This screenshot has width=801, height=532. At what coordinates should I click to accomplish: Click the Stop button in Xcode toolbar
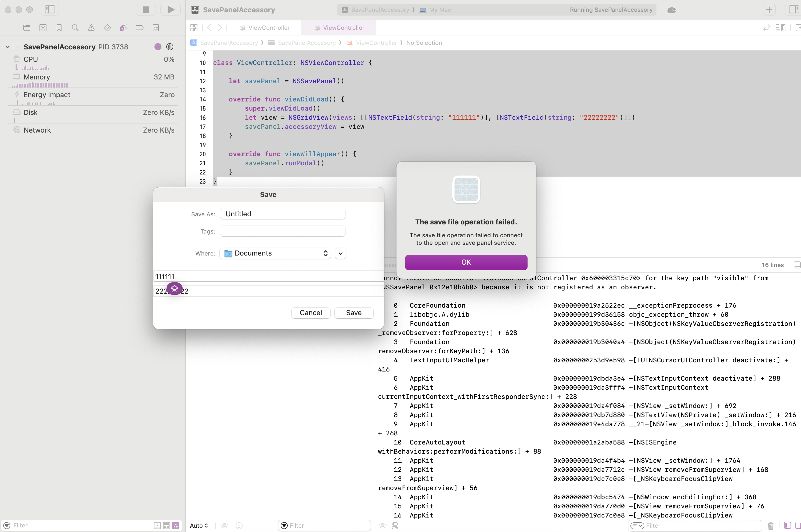coord(146,9)
